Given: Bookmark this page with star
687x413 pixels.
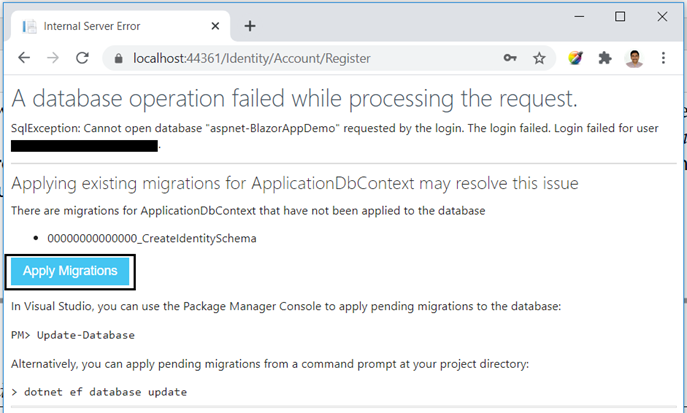Looking at the screenshot, I should (x=539, y=58).
